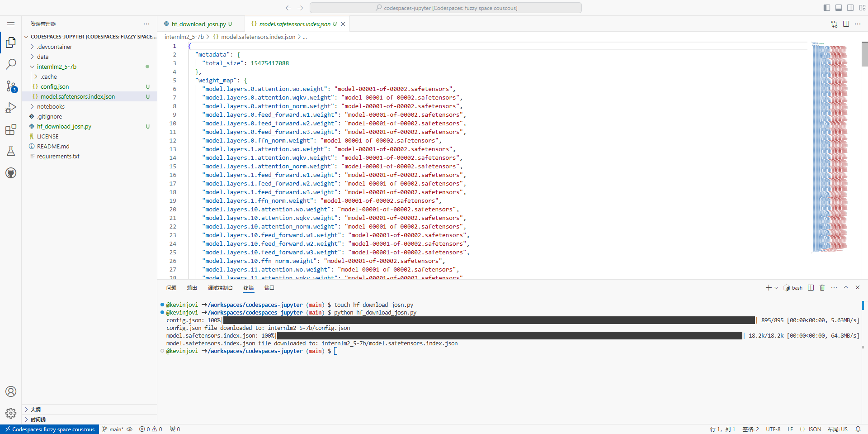This screenshot has width=868, height=434.
Task: Open the Search view in activity bar
Action: pyautogui.click(x=11, y=64)
